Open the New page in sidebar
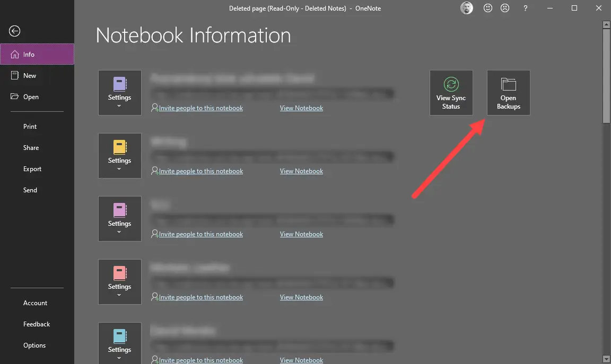 [x=37, y=76]
